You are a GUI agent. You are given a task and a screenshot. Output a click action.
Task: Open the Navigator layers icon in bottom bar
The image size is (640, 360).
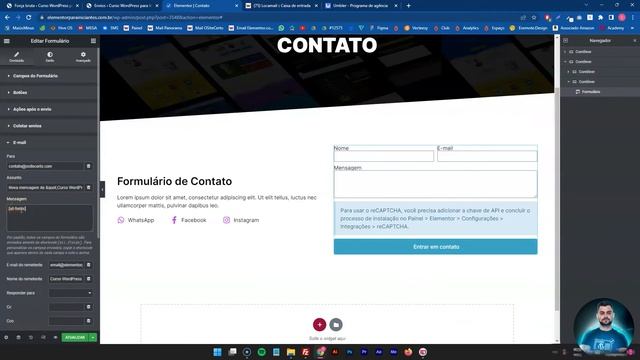[x=18, y=338]
